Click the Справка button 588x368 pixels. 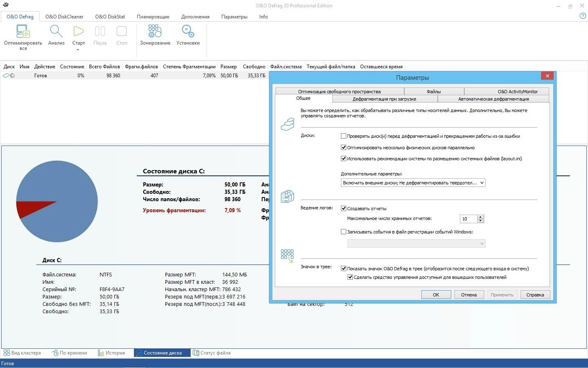535,295
